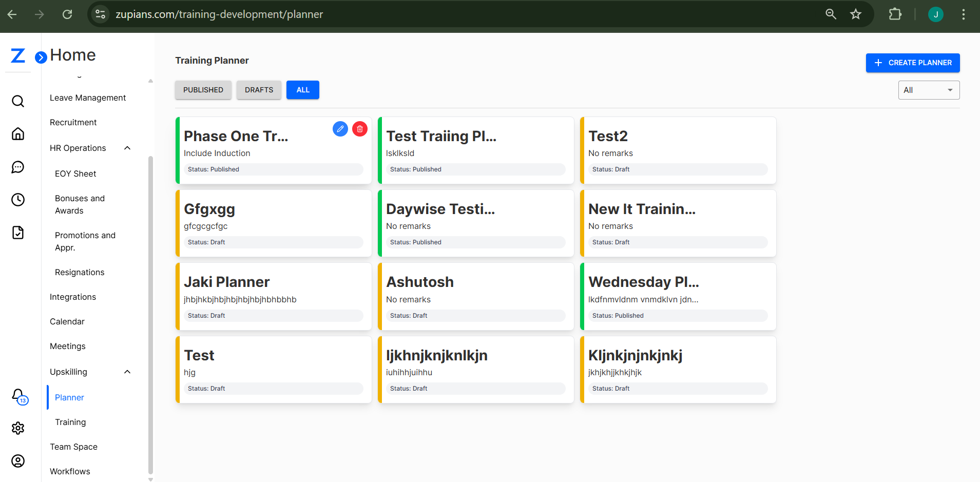Viewport: 980px width, 482px height.
Task: Open the All filter dropdown
Action: point(928,90)
